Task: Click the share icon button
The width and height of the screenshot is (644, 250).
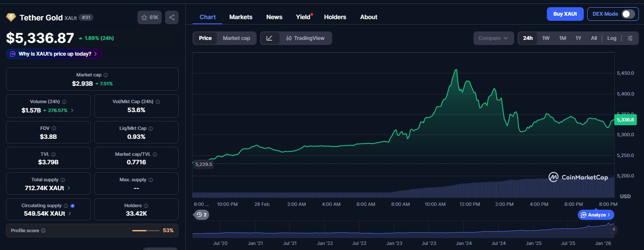Action: click(172, 17)
